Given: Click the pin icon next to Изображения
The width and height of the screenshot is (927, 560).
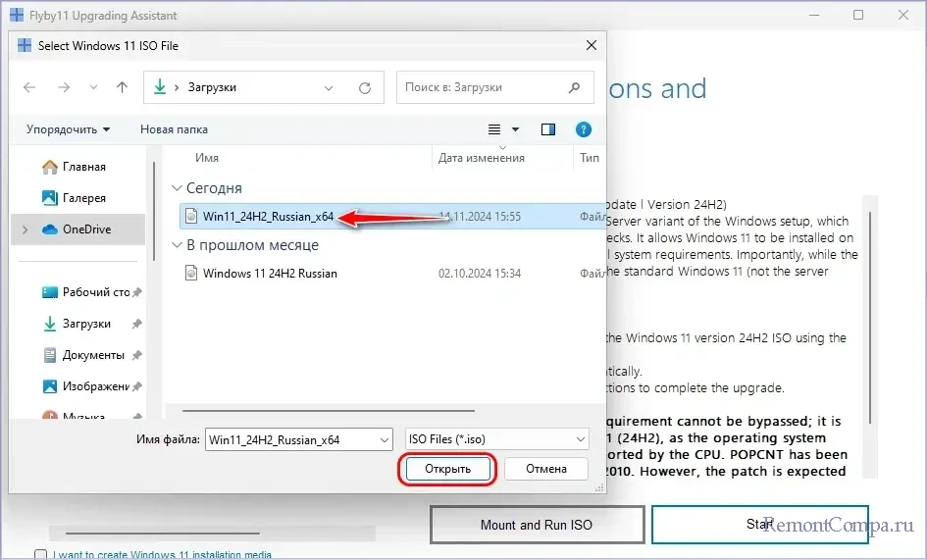Looking at the screenshot, I should (137, 386).
